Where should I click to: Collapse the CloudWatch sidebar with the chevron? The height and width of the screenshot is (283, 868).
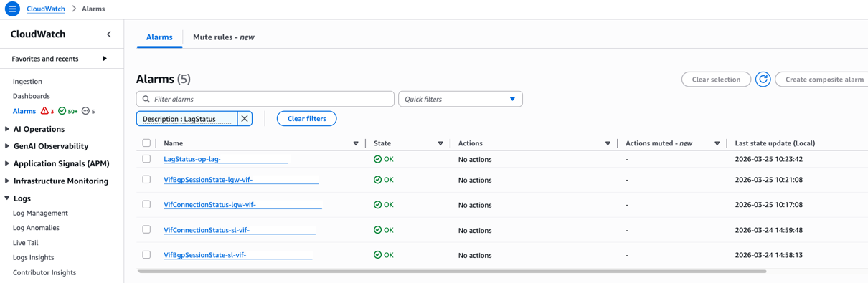click(x=109, y=34)
